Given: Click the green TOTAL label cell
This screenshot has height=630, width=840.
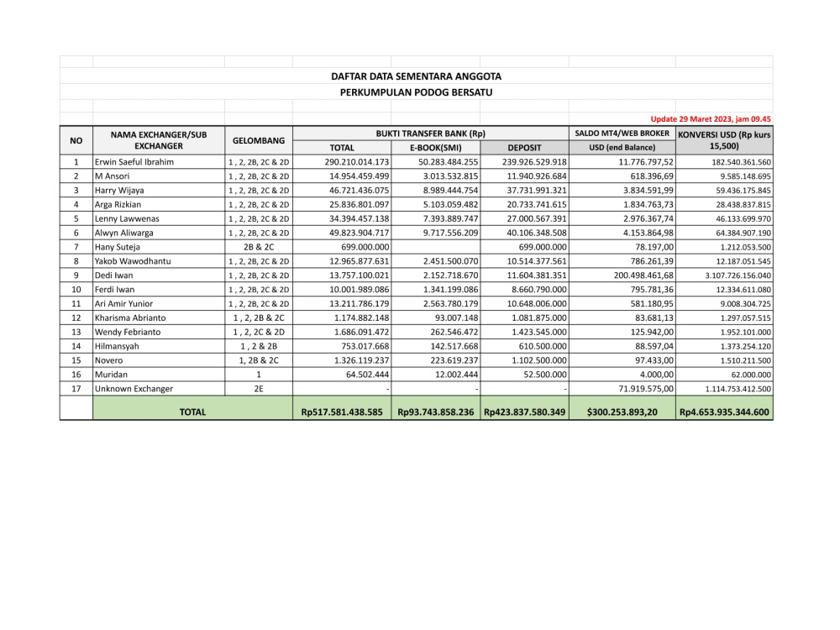Looking at the screenshot, I should point(192,407).
